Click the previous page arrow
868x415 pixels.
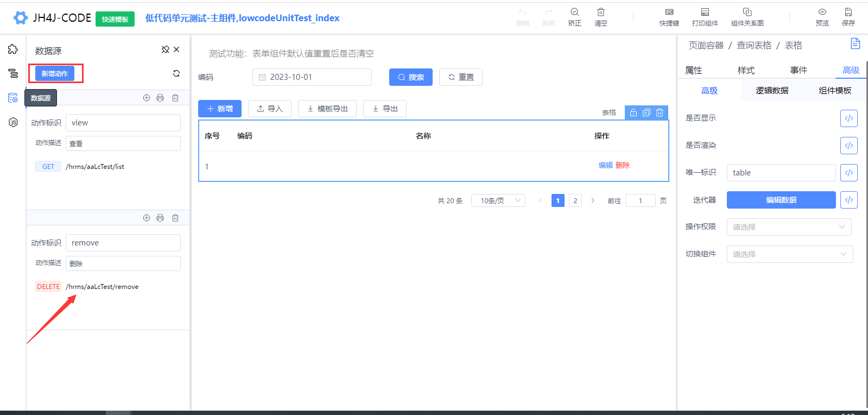tap(540, 200)
